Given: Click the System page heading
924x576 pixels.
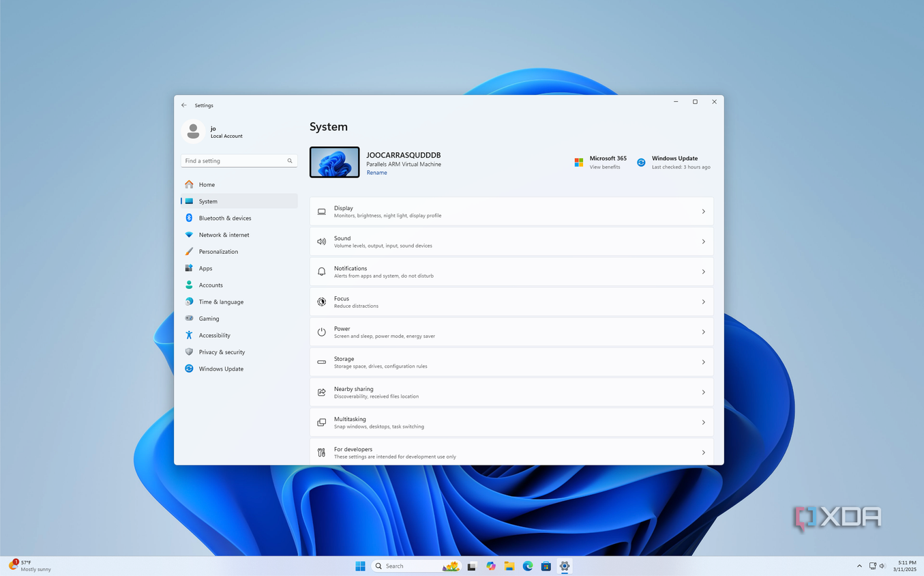Looking at the screenshot, I should (329, 127).
